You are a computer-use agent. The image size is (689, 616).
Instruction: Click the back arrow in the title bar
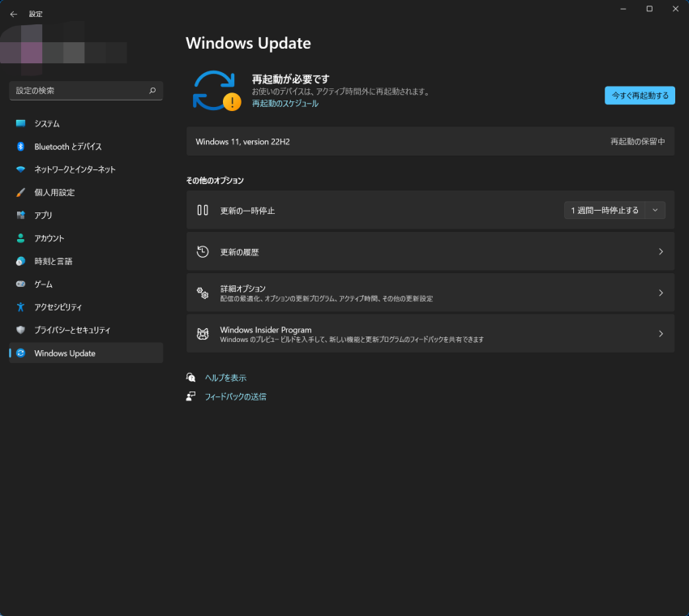point(14,14)
